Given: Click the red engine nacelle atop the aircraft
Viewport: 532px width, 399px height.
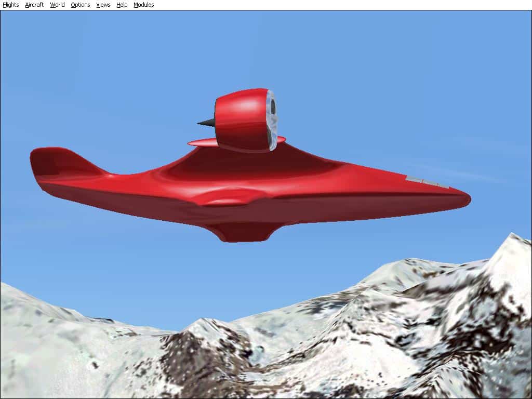Looking at the screenshot, I should [239, 118].
